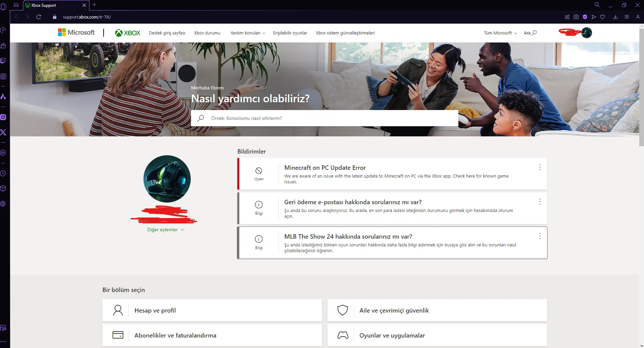Take a page snapshot with camera icon
This screenshot has height=348, width=644.
[x=576, y=17]
